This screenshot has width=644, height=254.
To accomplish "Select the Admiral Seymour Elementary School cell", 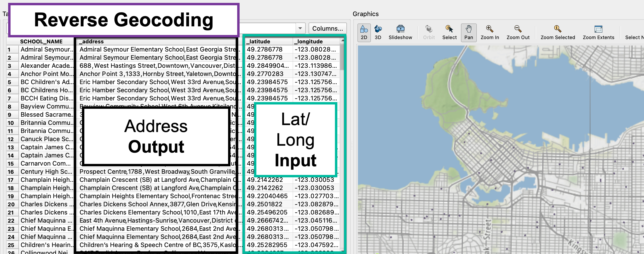I will tap(46, 49).
